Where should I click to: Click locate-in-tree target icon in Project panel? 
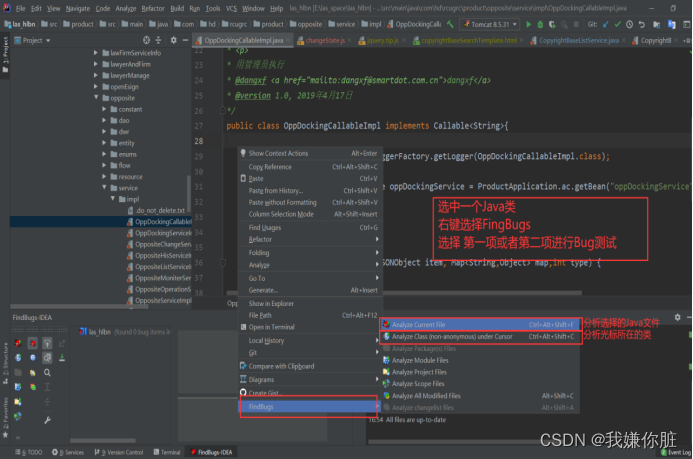146,40
